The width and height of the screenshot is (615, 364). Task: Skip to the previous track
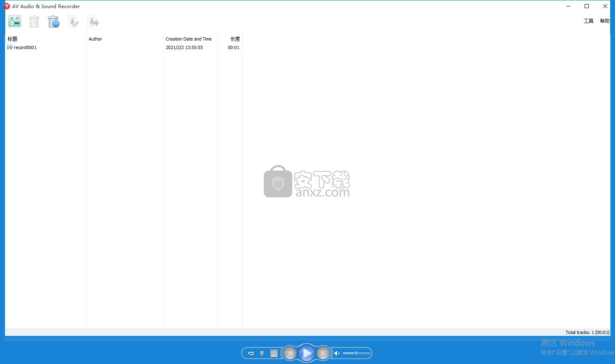[290, 353]
